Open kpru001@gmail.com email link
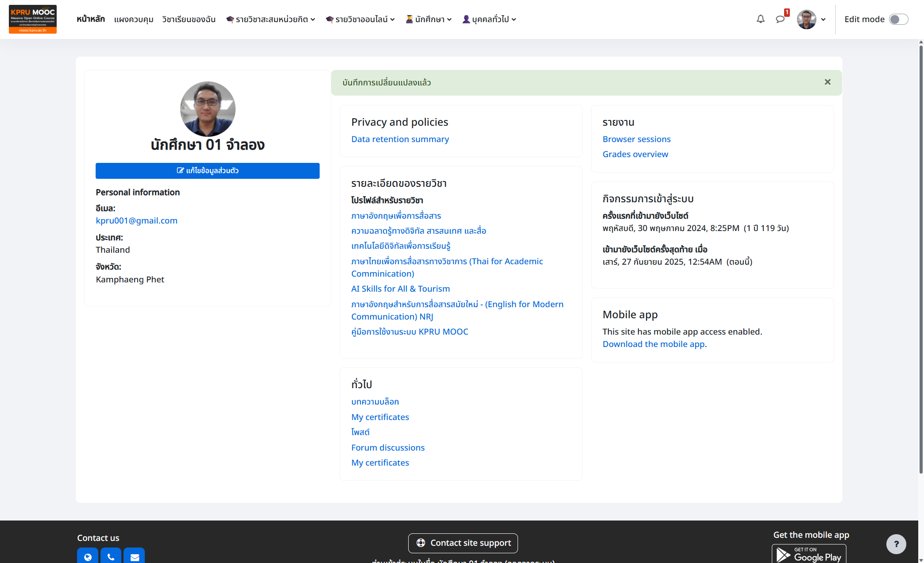924x563 pixels. click(136, 220)
